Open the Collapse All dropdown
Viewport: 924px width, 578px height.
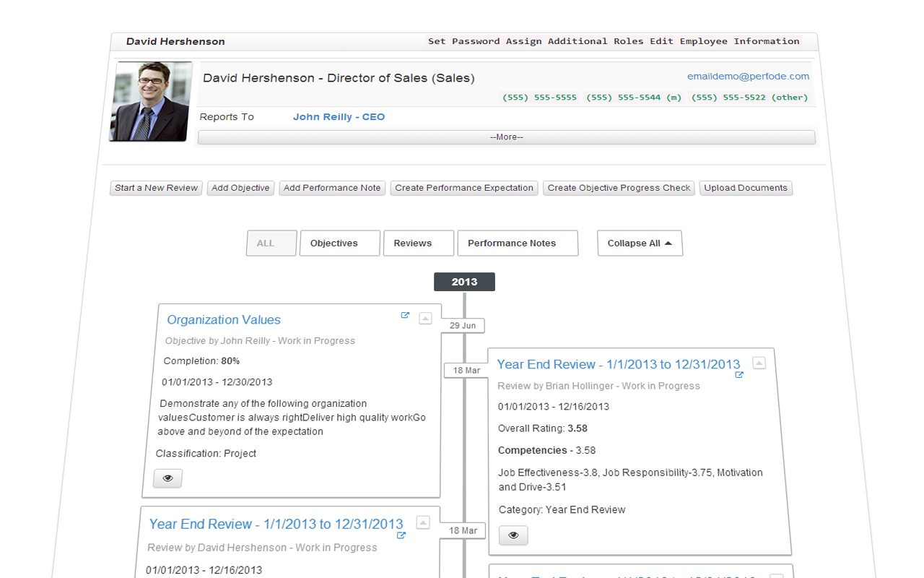[x=640, y=243]
